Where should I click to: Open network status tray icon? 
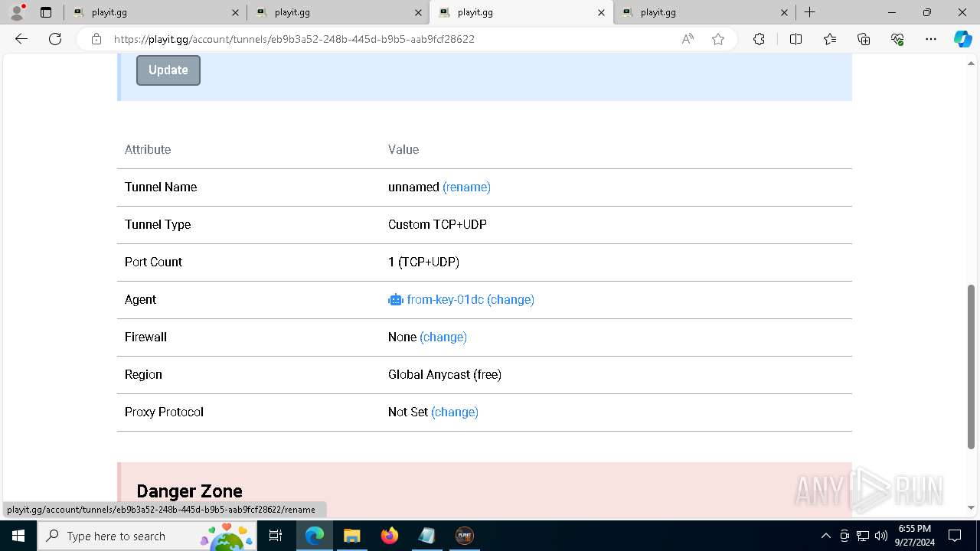click(863, 536)
